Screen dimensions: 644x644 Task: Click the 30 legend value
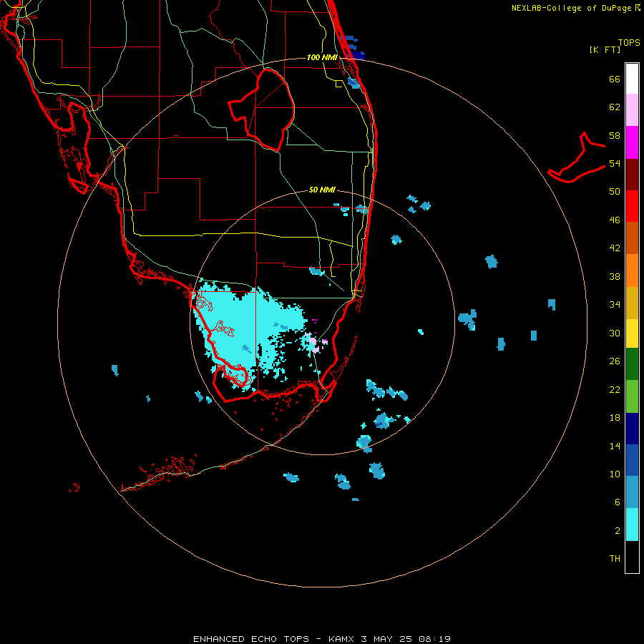click(x=615, y=333)
